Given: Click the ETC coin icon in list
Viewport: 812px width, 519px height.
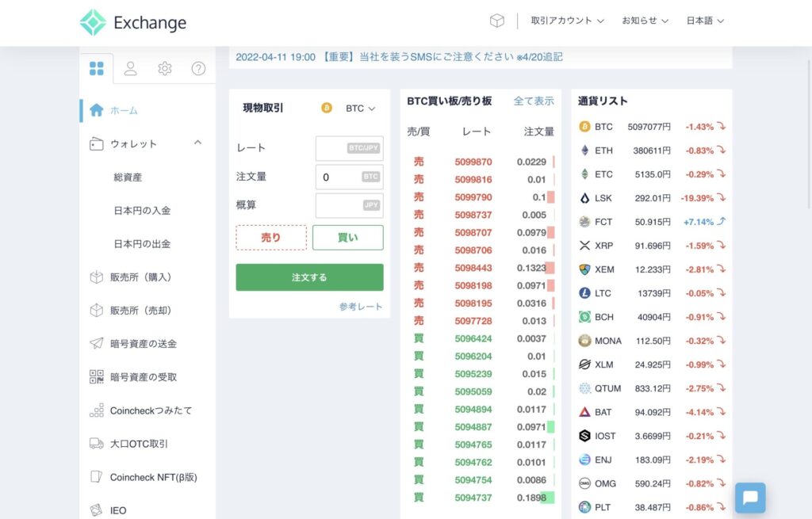Looking at the screenshot, I should point(584,174).
